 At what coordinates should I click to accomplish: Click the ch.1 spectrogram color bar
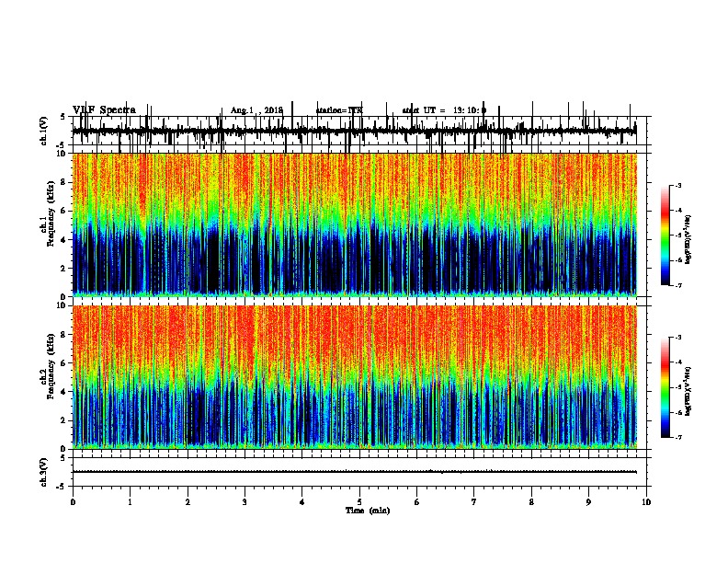tap(665, 236)
